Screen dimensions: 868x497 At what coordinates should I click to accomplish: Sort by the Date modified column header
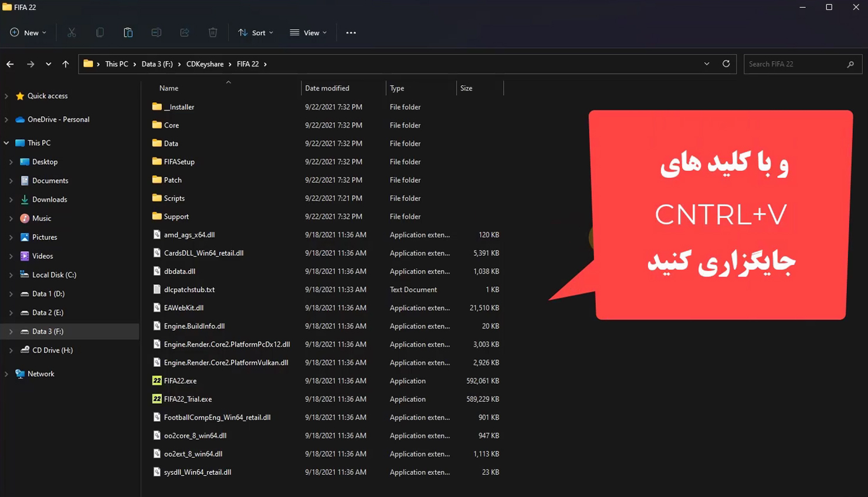point(327,88)
